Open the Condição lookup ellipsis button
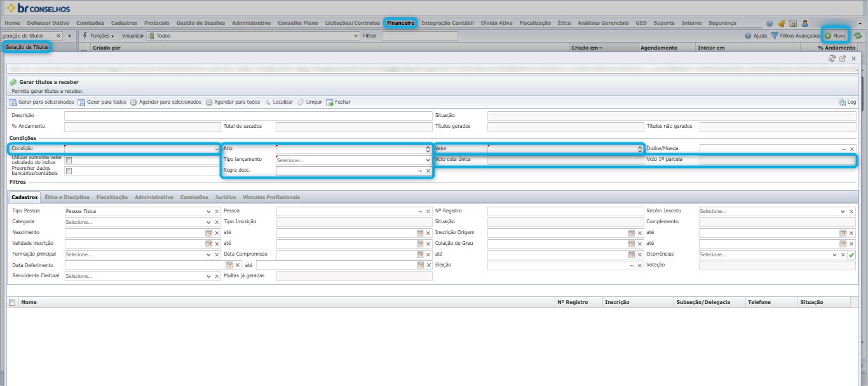This screenshot has width=868, height=386. (x=216, y=149)
